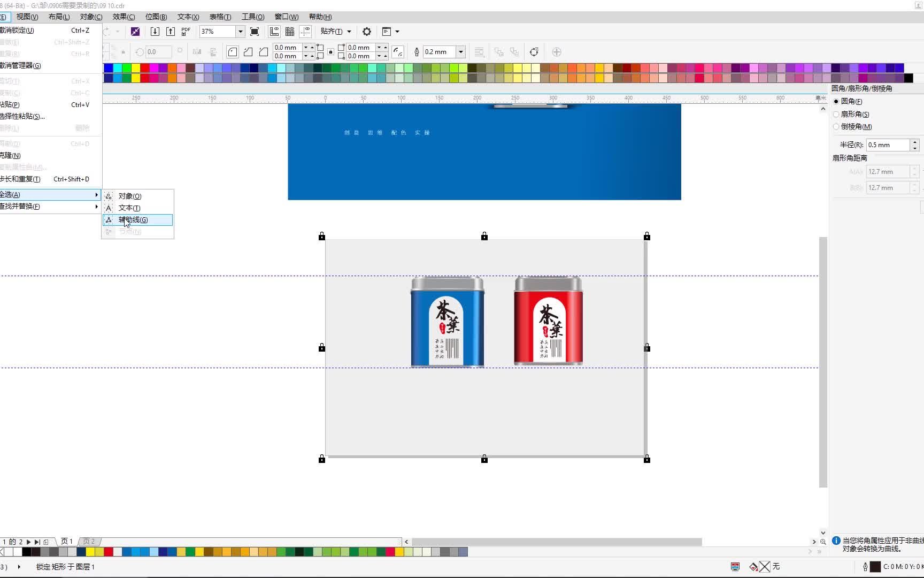Viewport: 924px width, 578px height.
Task: Select the 扇形角(S) radio button
Action: (836, 114)
